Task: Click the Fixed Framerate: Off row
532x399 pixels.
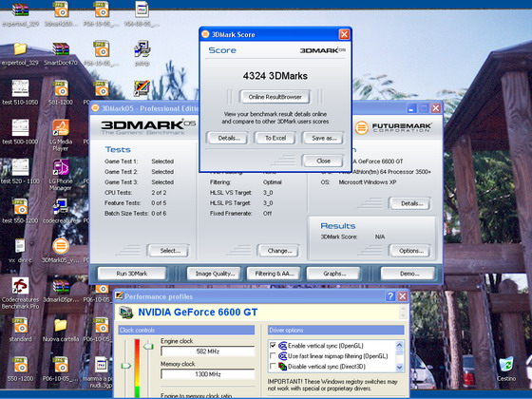Action: (x=241, y=214)
